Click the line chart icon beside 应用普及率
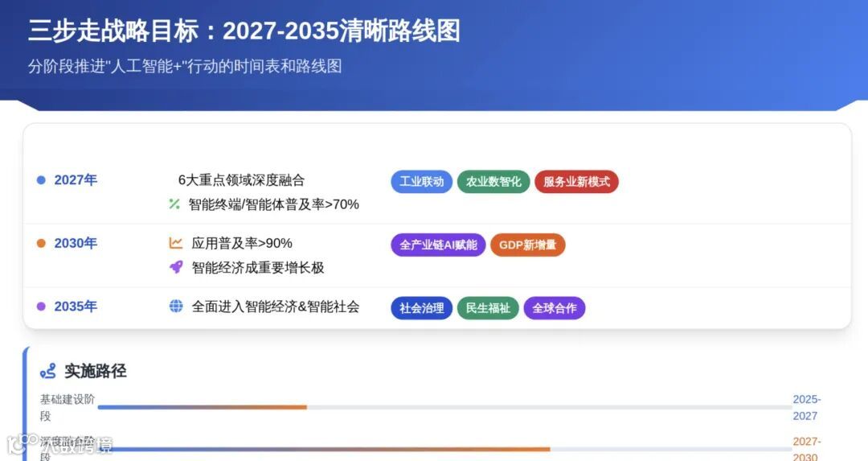868x461 pixels. pos(175,243)
